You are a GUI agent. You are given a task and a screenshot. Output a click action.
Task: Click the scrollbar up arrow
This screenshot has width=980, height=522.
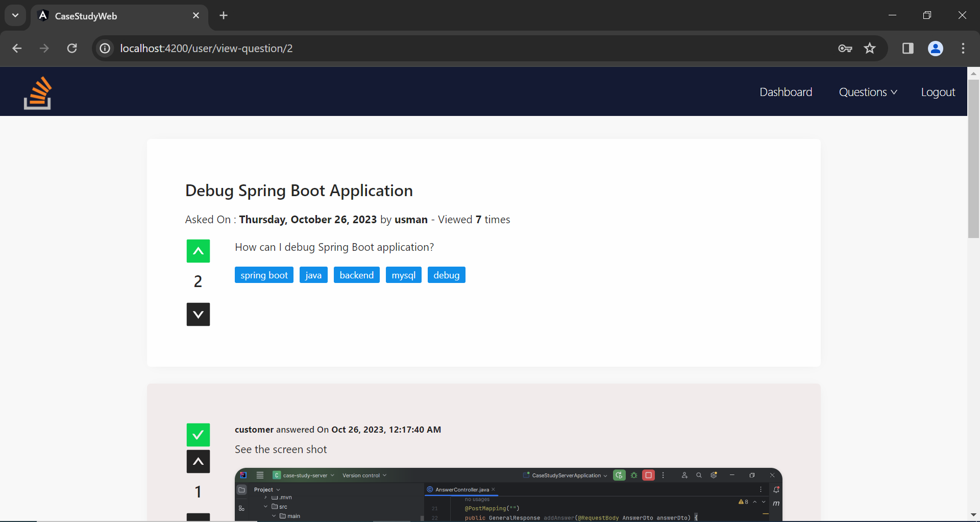[973, 73]
